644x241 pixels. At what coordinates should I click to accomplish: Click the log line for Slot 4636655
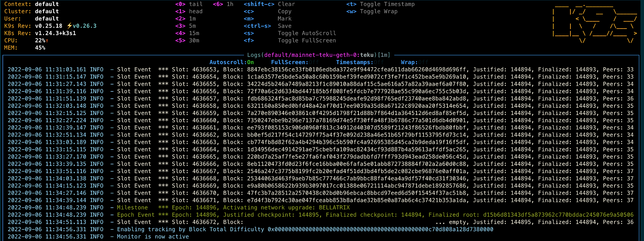point(321,84)
